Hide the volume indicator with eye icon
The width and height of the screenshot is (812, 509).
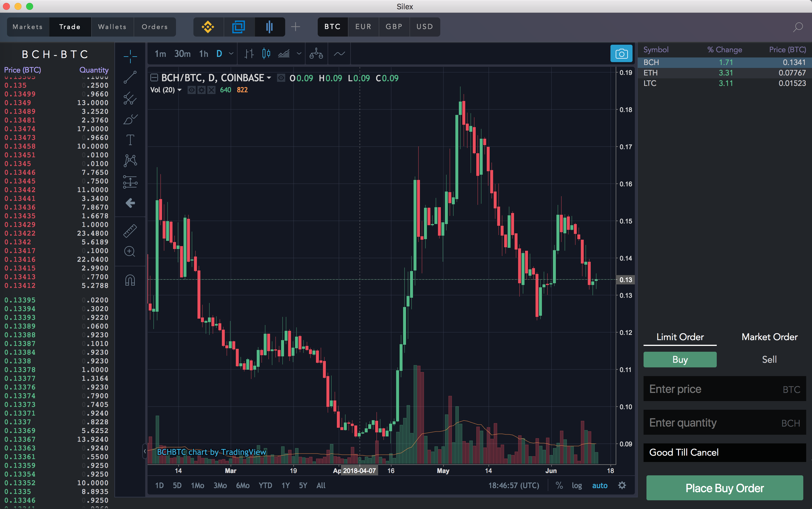pos(191,90)
